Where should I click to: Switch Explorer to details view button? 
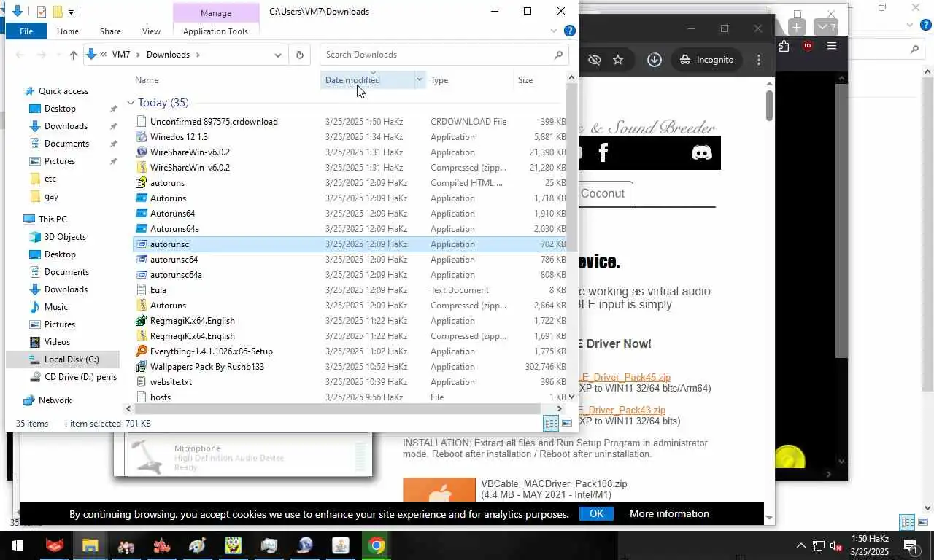tap(551, 424)
